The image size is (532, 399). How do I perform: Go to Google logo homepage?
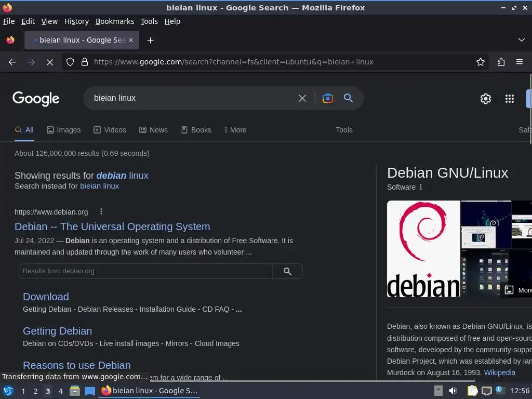point(36,99)
